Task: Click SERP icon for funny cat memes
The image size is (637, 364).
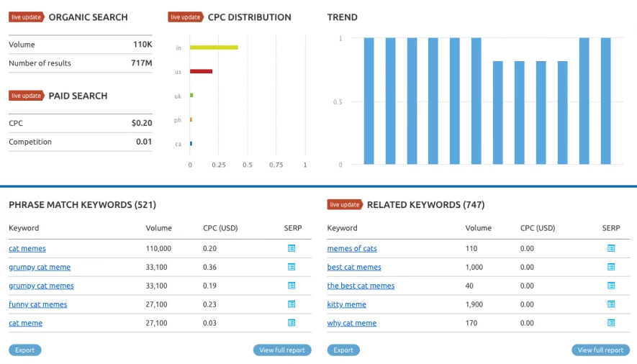Action: (292, 304)
